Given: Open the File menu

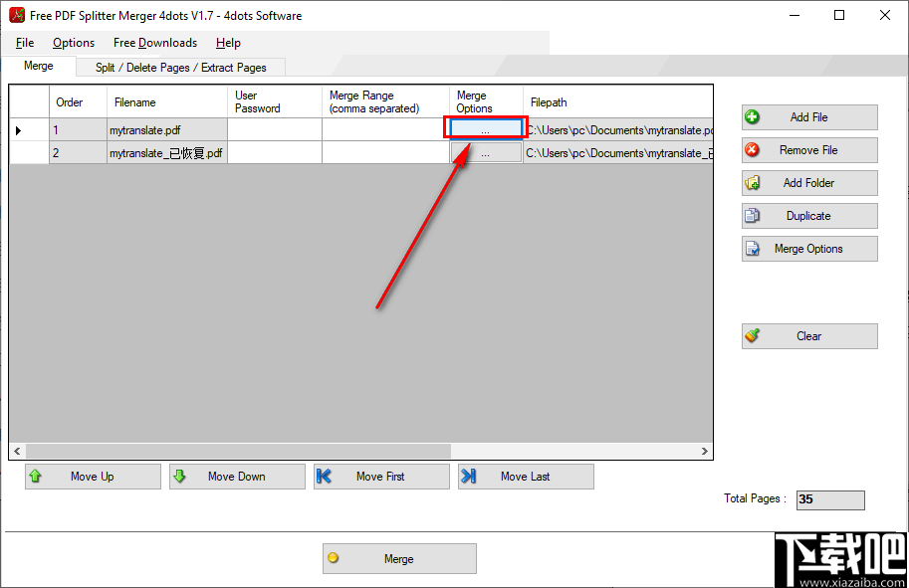Looking at the screenshot, I should [x=23, y=43].
